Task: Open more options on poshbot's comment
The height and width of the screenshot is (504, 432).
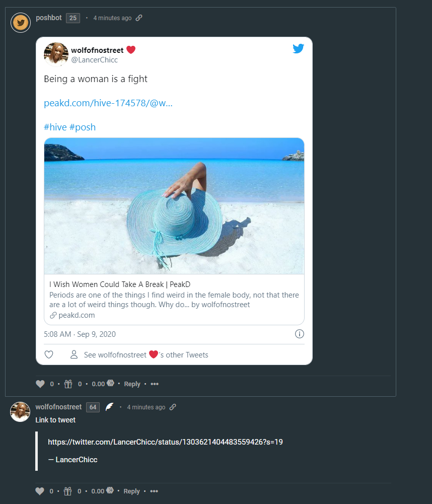Action: (155, 384)
